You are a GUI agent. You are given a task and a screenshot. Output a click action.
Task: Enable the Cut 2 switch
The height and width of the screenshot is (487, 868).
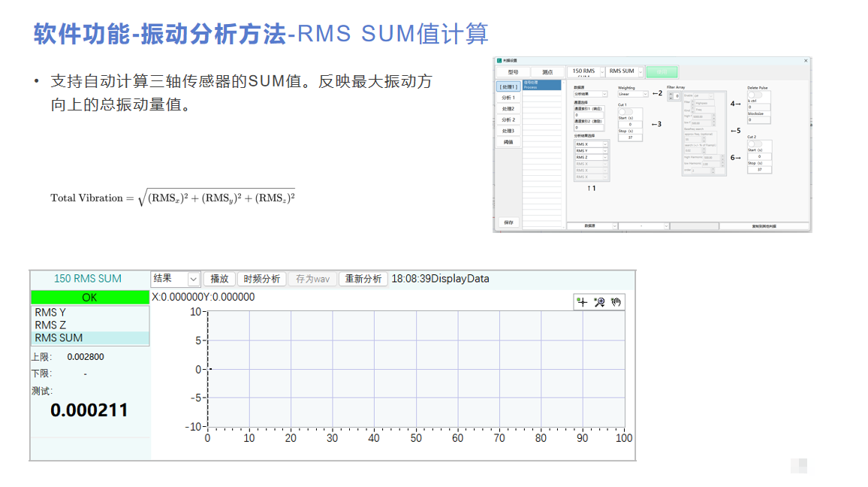[755, 144]
